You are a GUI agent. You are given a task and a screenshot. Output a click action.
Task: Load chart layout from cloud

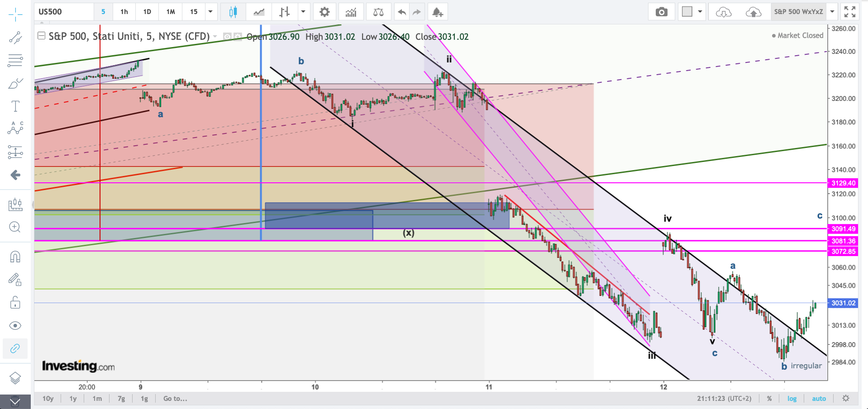click(x=724, y=12)
